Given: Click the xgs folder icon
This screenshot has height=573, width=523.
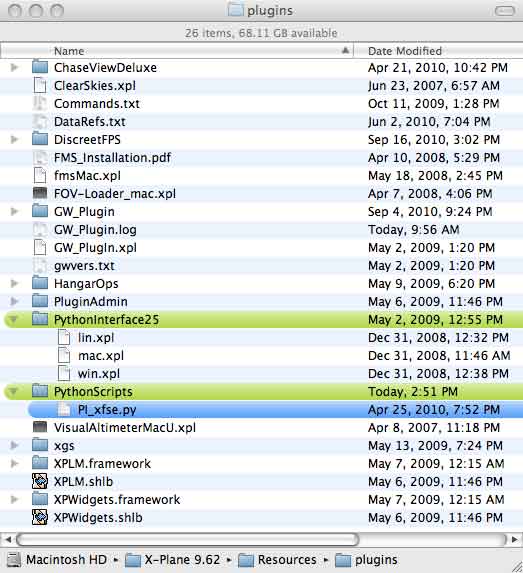Looking at the screenshot, I should [40, 445].
